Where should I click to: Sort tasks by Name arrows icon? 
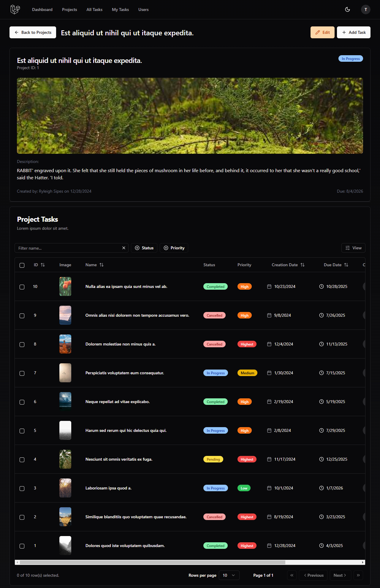pyautogui.click(x=102, y=265)
